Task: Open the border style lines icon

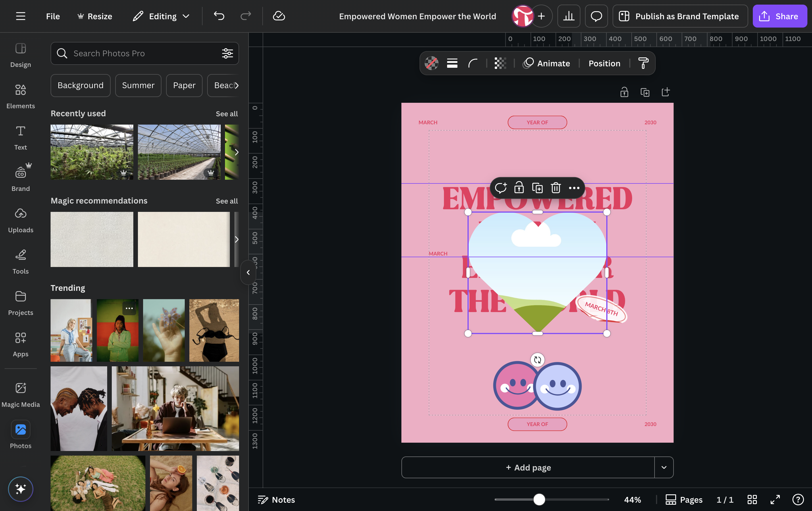Action: click(452, 63)
